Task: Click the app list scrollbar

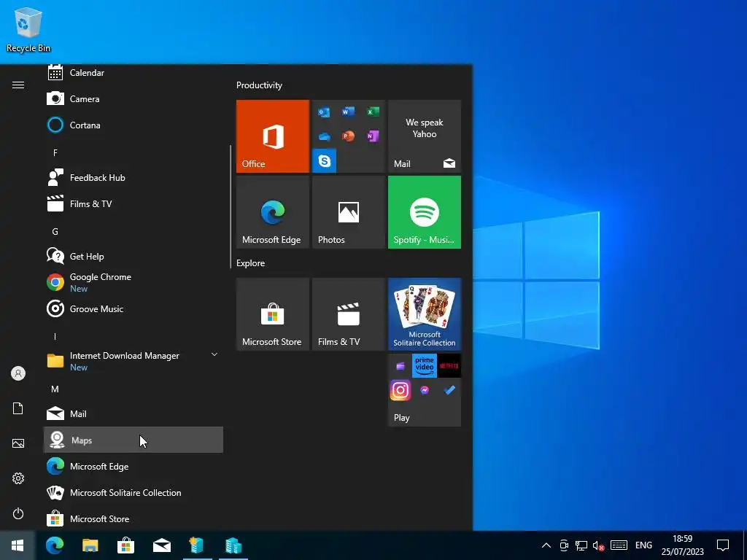Action: tap(231, 206)
